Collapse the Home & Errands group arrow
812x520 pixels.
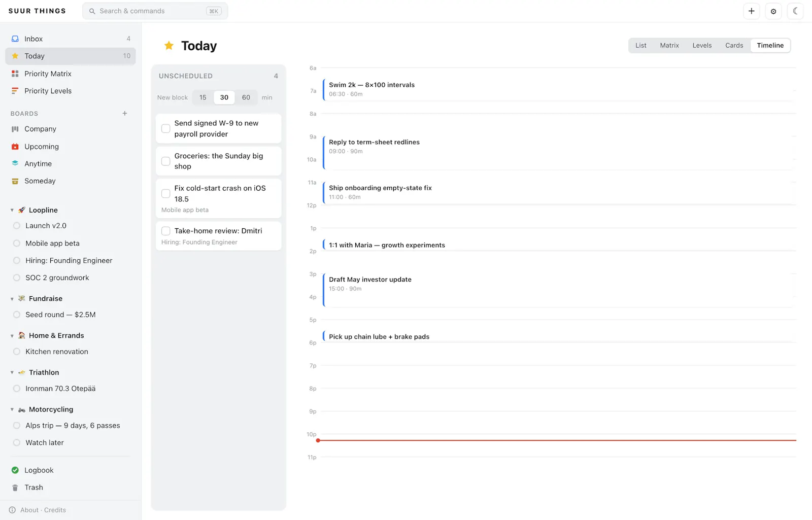pos(12,336)
